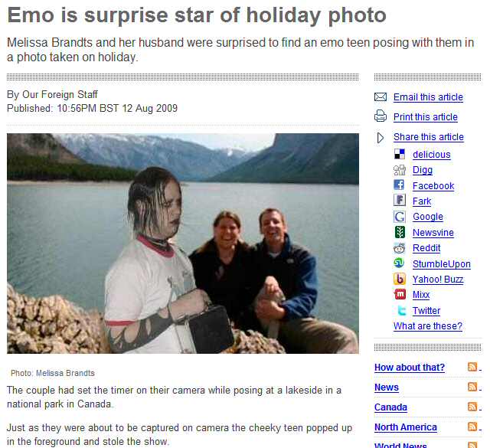Click the North America RSS feed icon
Viewport: 490px width, 448px height.
click(x=472, y=427)
